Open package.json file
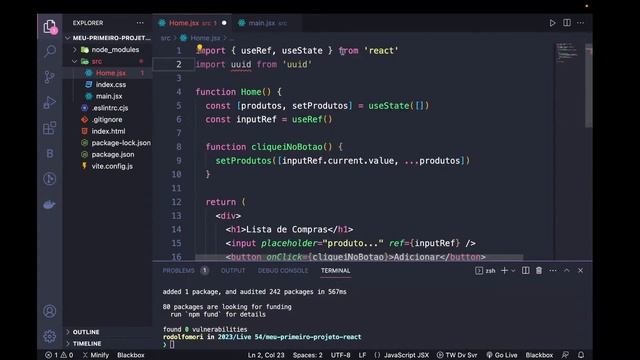The height and width of the screenshot is (360, 640). click(x=113, y=155)
